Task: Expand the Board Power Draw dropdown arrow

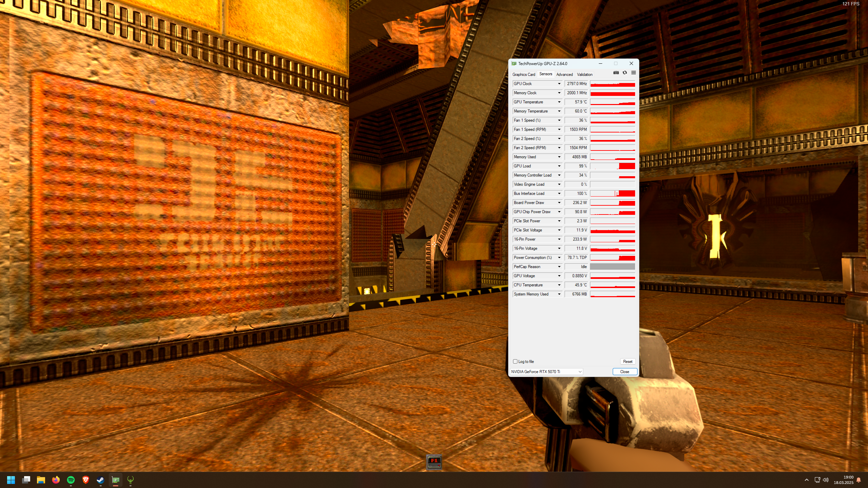Action: [559, 203]
